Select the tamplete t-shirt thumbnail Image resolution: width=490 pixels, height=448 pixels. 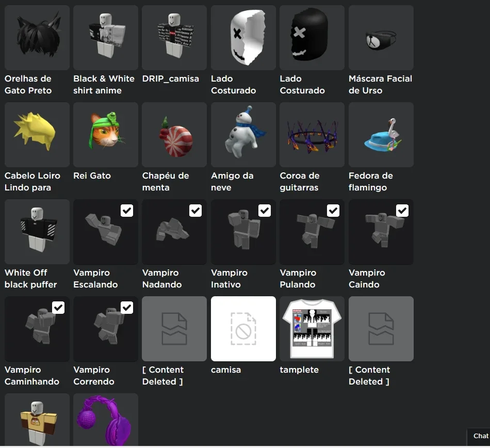click(x=312, y=329)
